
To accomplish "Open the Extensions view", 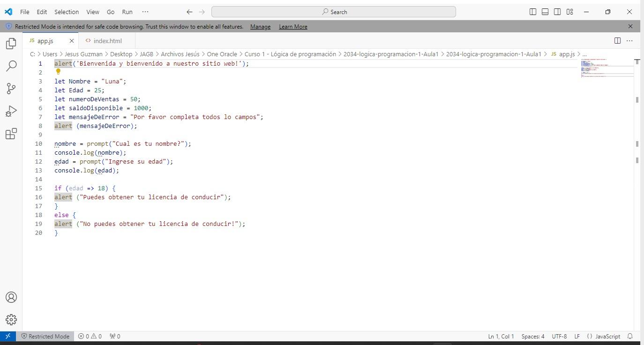I will [x=11, y=134].
